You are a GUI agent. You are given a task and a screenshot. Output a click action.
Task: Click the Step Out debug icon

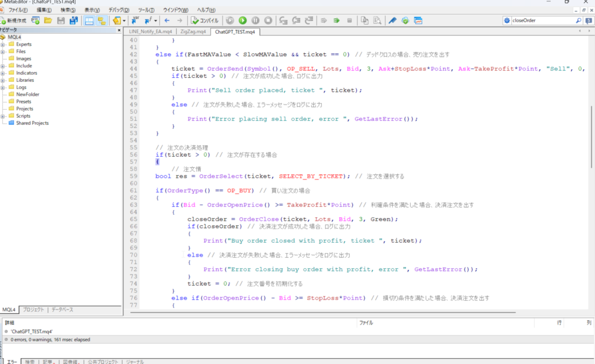click(x=309, y=20)
